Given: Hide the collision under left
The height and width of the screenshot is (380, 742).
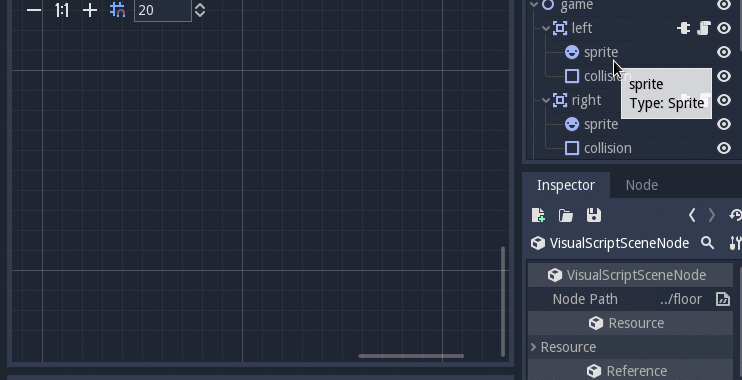Looking at the screenshot, I should [x=724, y=76].
